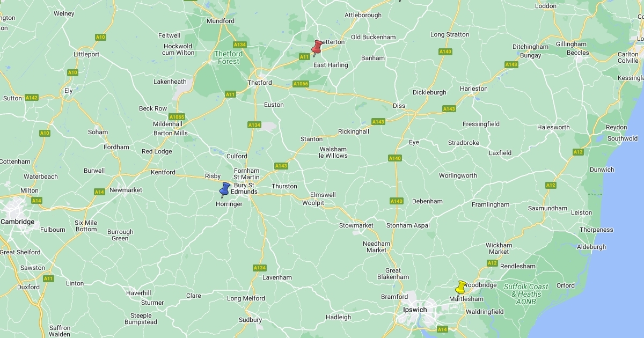
Task: Click the A1065 road badge near Mildenhall
Action: pos(177,116)
